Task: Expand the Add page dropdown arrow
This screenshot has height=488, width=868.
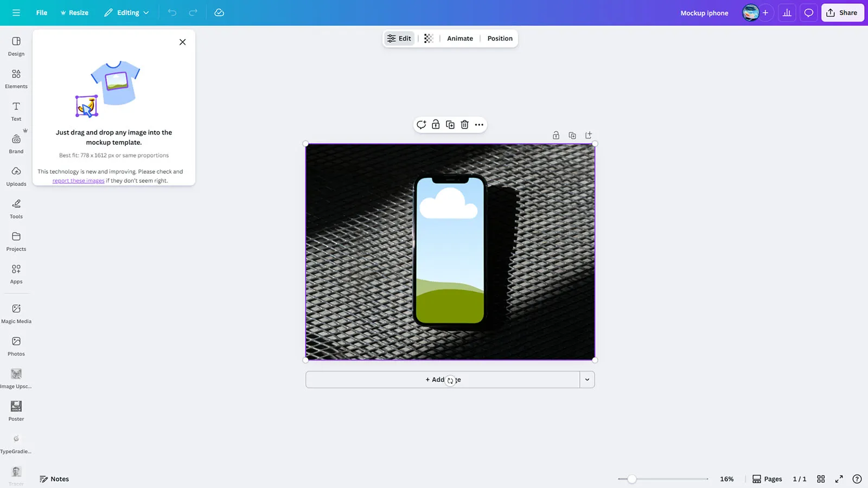Action: (x=587, y=380)
